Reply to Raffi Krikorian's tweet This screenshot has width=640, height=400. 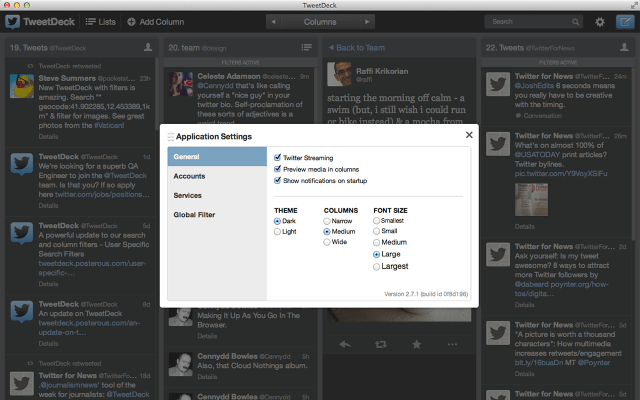[x=345, y=344]
